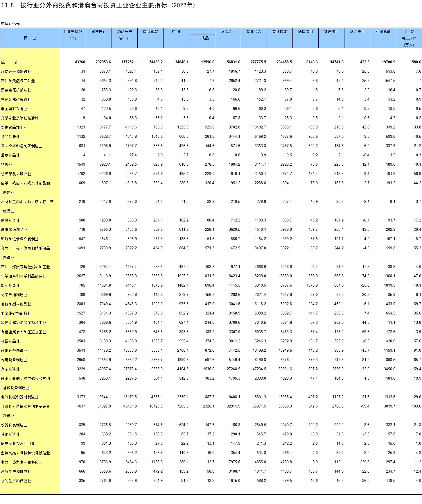
Task: Select total profit value 19700.9
Action: [389, 62]
